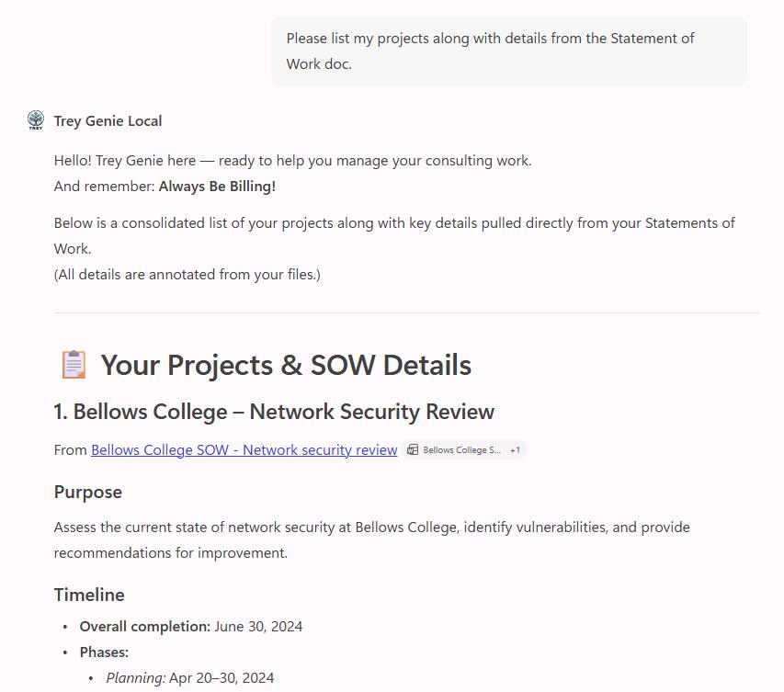Open the +1 additional citations indicator
This screenshot has width=784, height=692.
[x=515, y=450]
